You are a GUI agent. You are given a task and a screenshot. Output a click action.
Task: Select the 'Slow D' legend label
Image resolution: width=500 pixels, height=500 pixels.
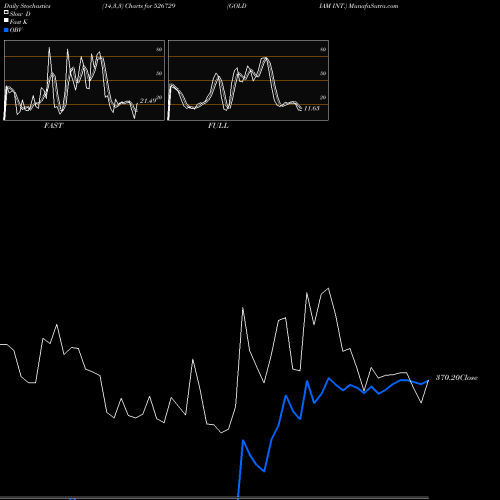pos(20,14)
